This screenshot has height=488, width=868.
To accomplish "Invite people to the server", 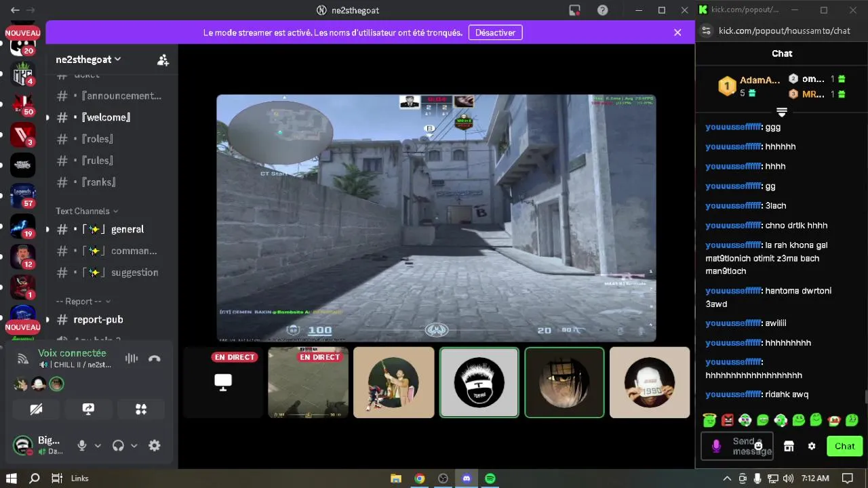I will click(163, 60).
